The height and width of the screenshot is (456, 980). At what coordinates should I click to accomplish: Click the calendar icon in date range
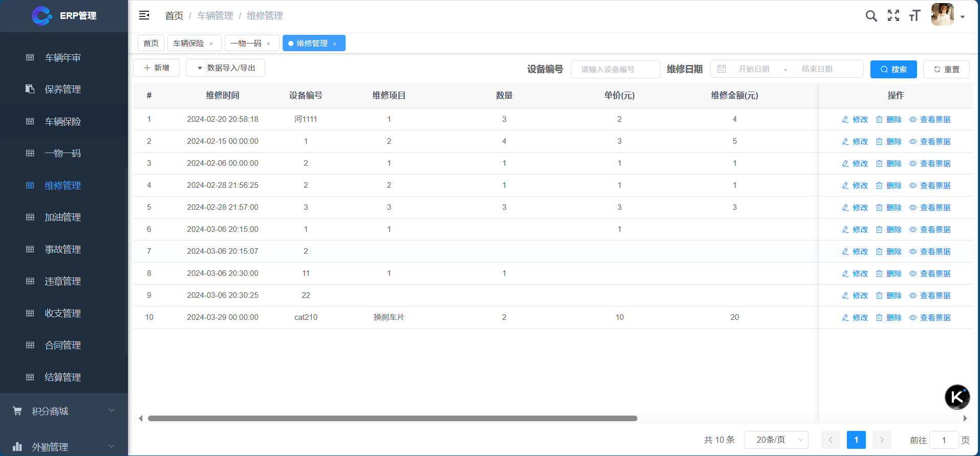pos(721,69)
